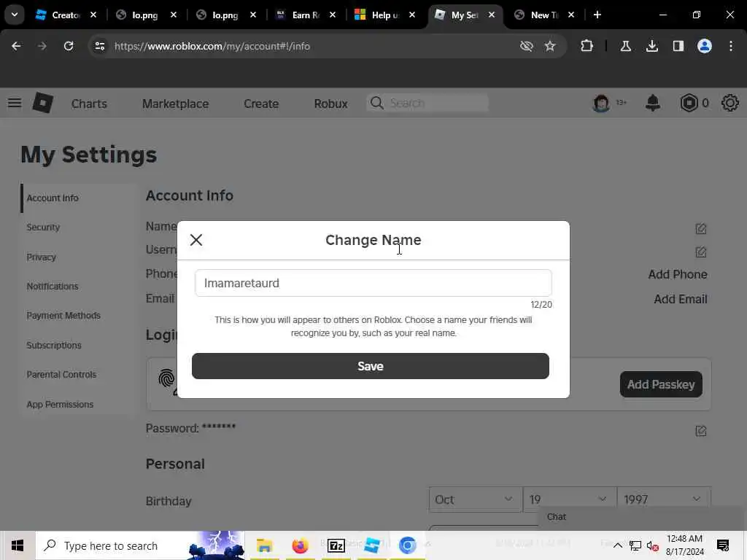Click the Roblox search box
Image resolution: width=747 pixels, height=560 pixels.
[427, 103]
